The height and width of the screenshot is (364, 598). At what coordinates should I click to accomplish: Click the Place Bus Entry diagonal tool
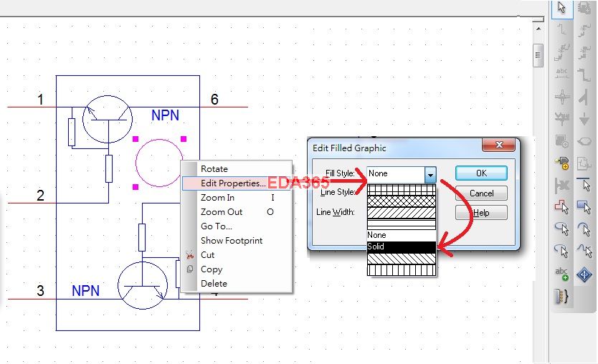click(x=584, y=97)
